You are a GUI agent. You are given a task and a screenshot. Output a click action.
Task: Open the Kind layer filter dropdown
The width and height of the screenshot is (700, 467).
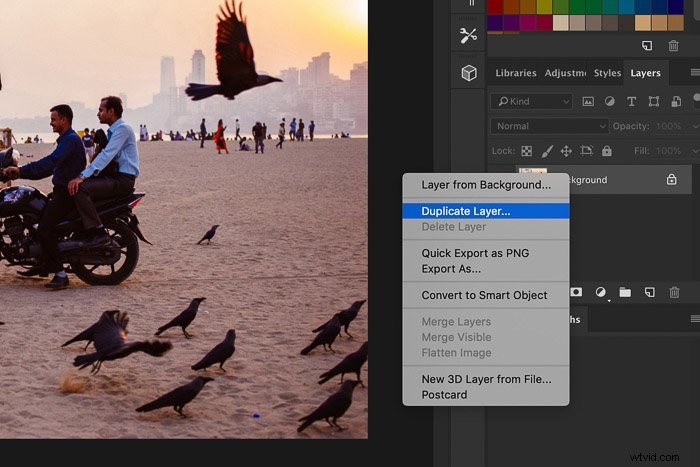531,102
